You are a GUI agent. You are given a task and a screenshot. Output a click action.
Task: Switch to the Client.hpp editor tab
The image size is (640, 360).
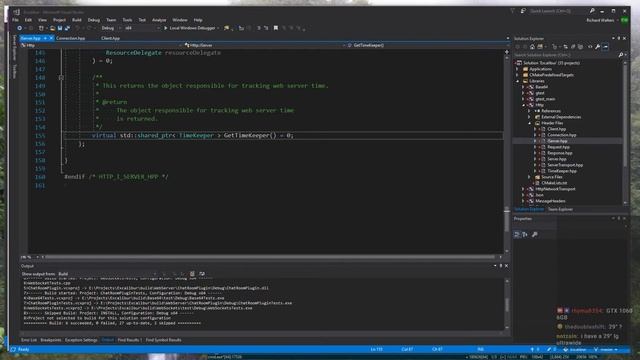click(x=110, y=38)
